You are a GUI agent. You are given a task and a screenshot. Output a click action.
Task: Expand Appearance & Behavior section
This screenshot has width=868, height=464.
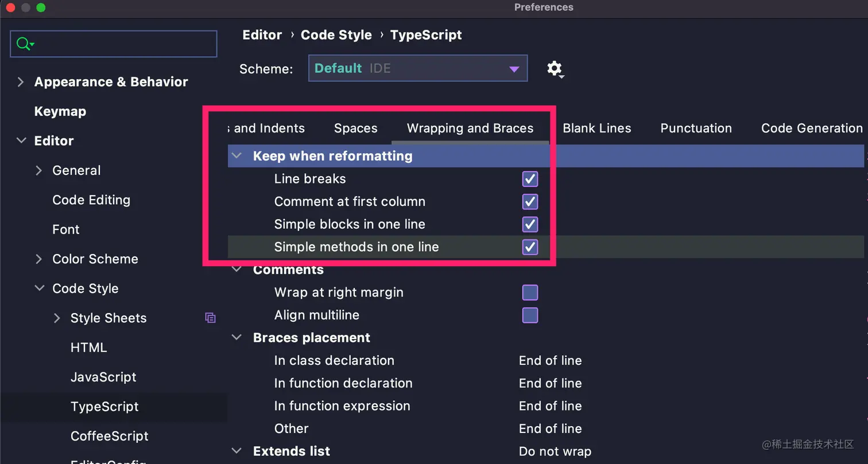[21, 82]
